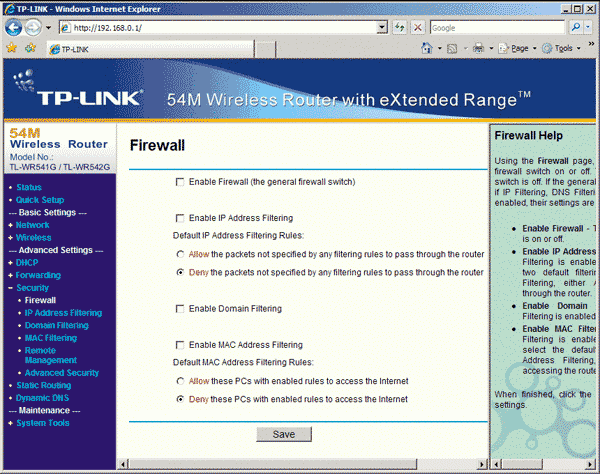Expand the System Tools section
Image resolution: width=600 pixels, height=474 pixels.
(43, 423)
